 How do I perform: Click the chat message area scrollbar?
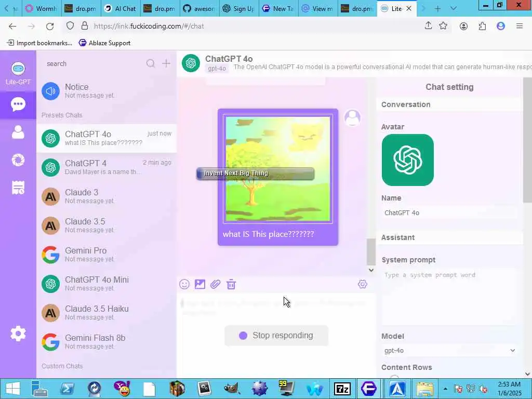coord(371,251)
